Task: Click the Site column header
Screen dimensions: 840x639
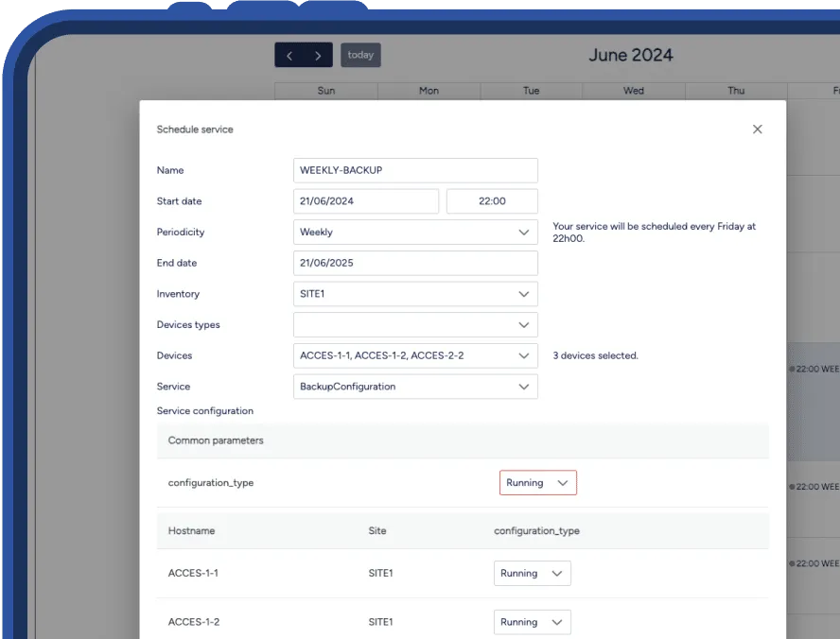Action: (x=377, y=531)
